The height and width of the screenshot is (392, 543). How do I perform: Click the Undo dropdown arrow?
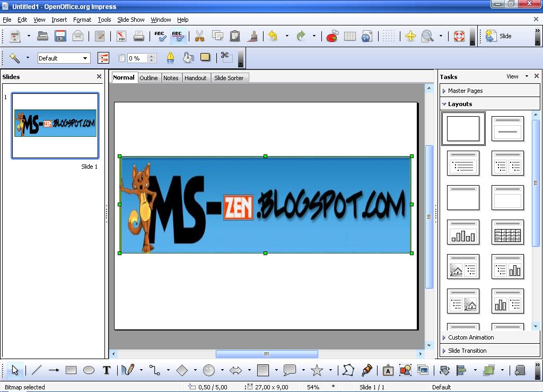point(287,36)
